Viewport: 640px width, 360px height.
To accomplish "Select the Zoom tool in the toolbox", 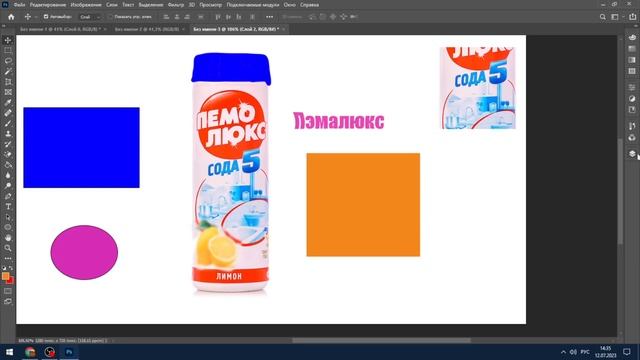I will (8, 248).
